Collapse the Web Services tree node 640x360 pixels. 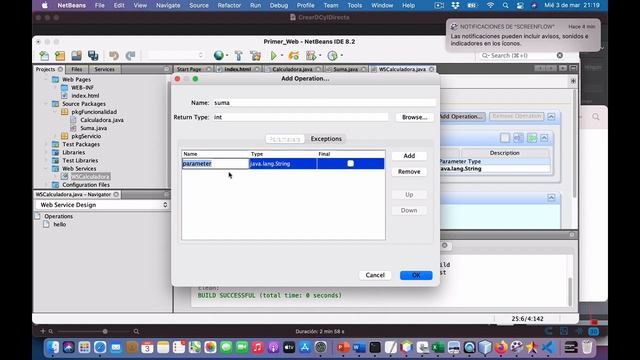(x=46, y=168)
